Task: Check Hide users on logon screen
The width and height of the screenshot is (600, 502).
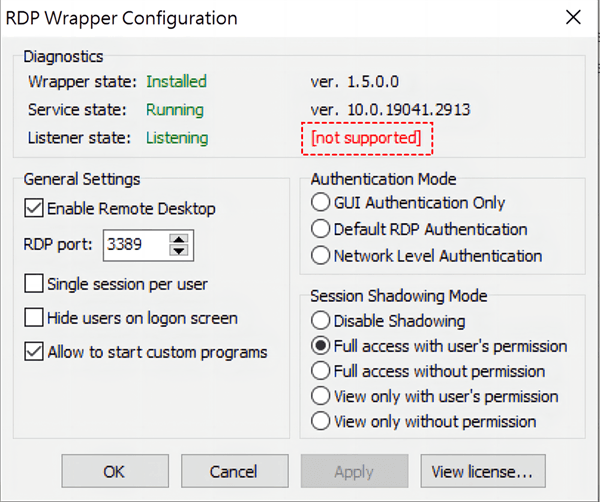Action: [x=34, y=318]
